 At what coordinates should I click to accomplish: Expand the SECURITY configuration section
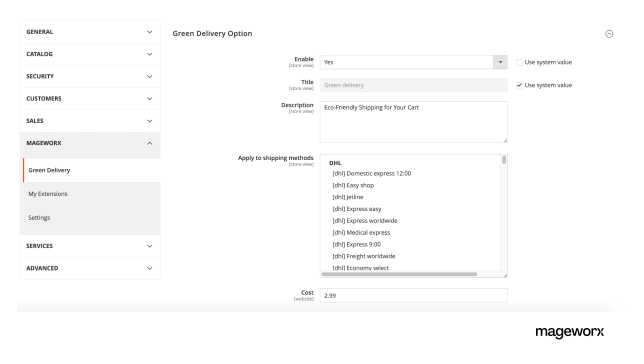(x=89, y=76)
